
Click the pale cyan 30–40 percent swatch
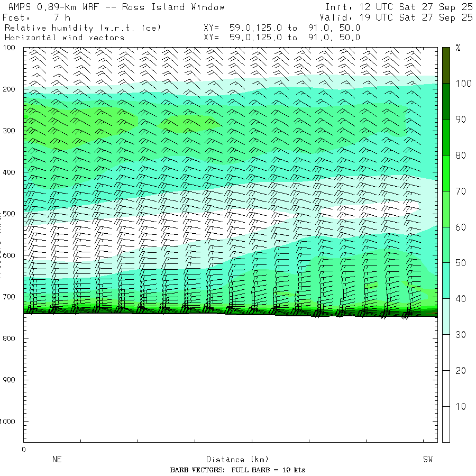click(446, 316)
